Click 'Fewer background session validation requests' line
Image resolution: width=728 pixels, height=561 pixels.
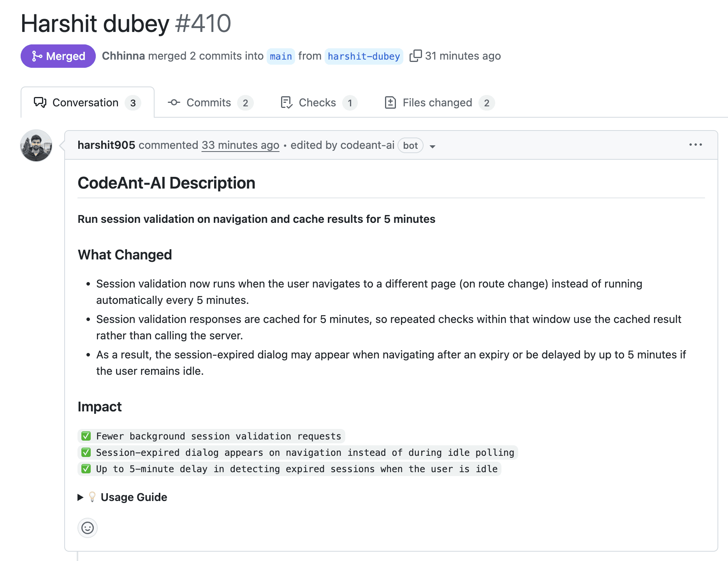pyautogui.click(x=211, y=436)
